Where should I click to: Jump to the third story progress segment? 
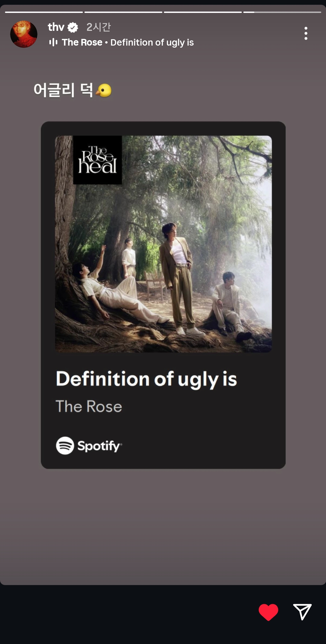click(x=203, y=12)
